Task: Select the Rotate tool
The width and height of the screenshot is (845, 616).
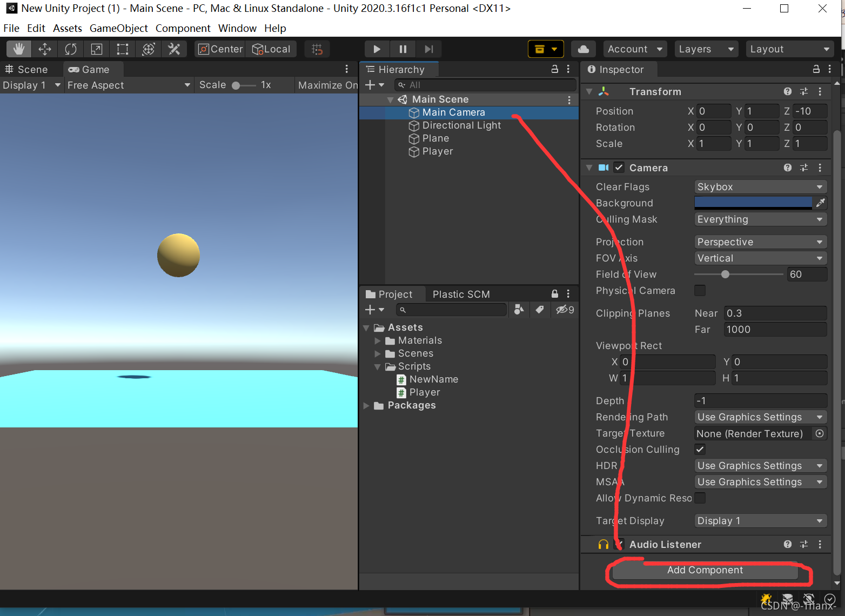Action: click(71, 49)
